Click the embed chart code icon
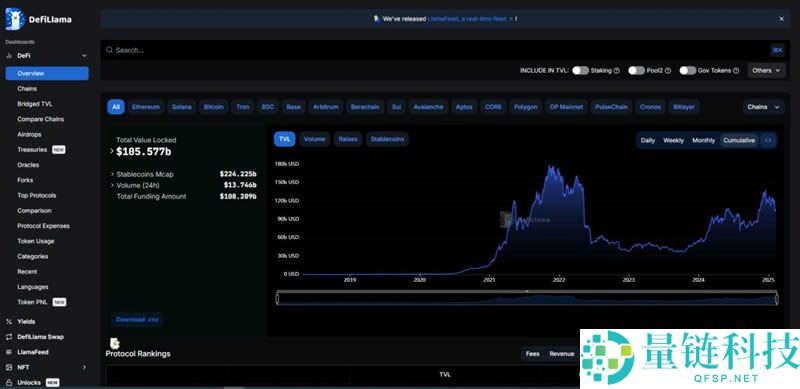800x389 pixels. 768,140
